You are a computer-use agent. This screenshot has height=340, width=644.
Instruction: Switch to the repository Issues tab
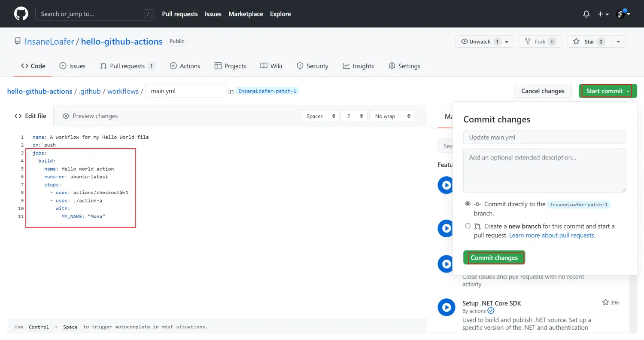click(72, 66)
